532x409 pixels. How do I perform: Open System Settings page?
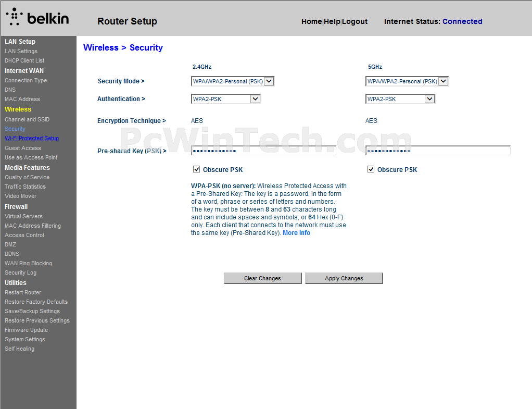25,339
